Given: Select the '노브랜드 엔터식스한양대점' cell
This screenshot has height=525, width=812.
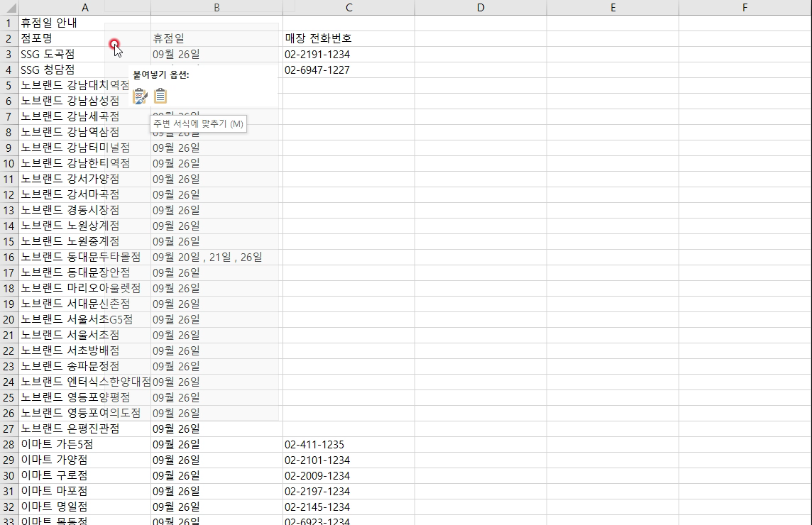Looking at the screenshot, I should tap(85, 382).
